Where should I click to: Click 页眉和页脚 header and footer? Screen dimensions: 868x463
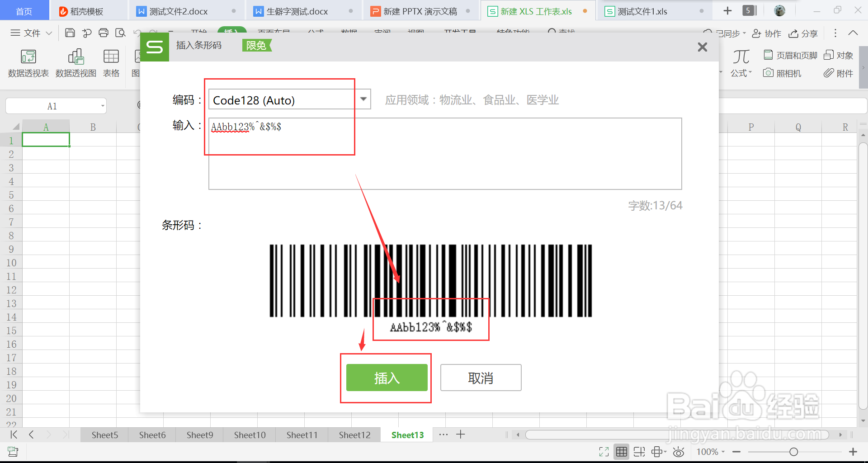click(790, 55)
